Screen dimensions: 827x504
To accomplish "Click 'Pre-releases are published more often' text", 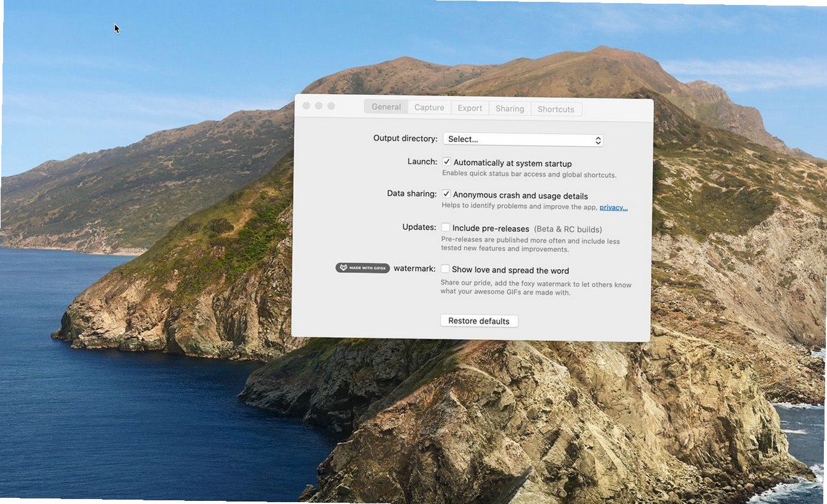I will pos(530,245).
